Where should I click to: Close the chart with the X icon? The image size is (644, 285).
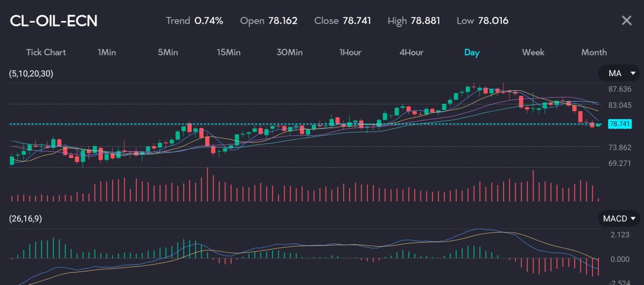point(626,21)
